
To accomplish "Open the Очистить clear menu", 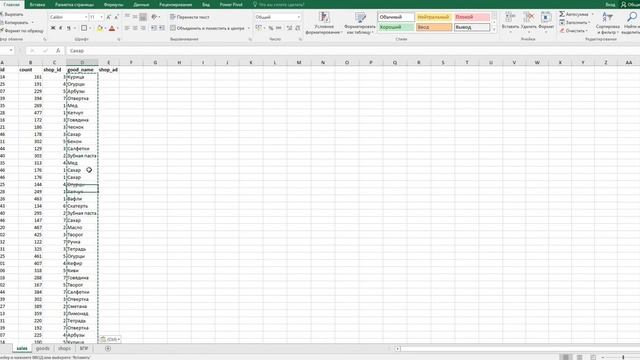I will click(573, 31).
